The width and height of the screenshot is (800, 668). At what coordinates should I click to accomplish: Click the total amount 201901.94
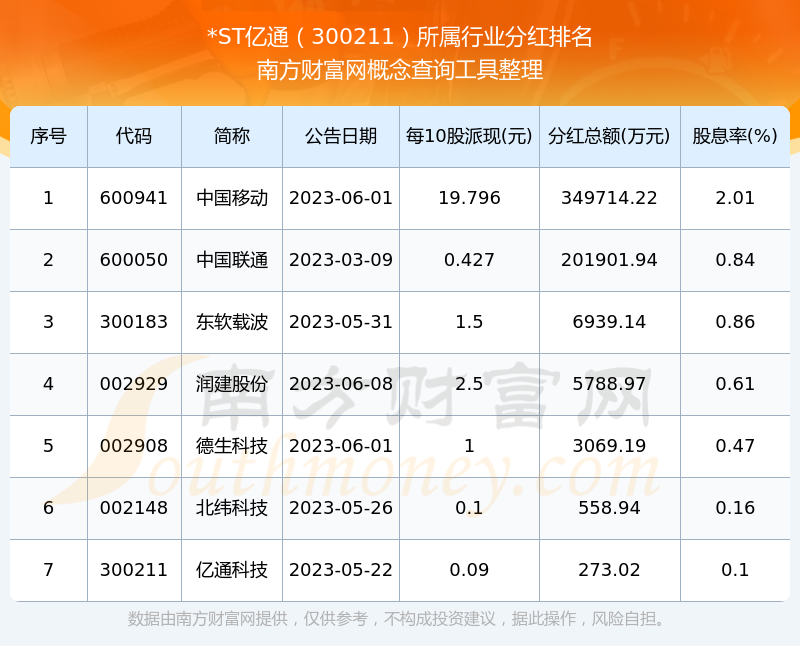609,260
